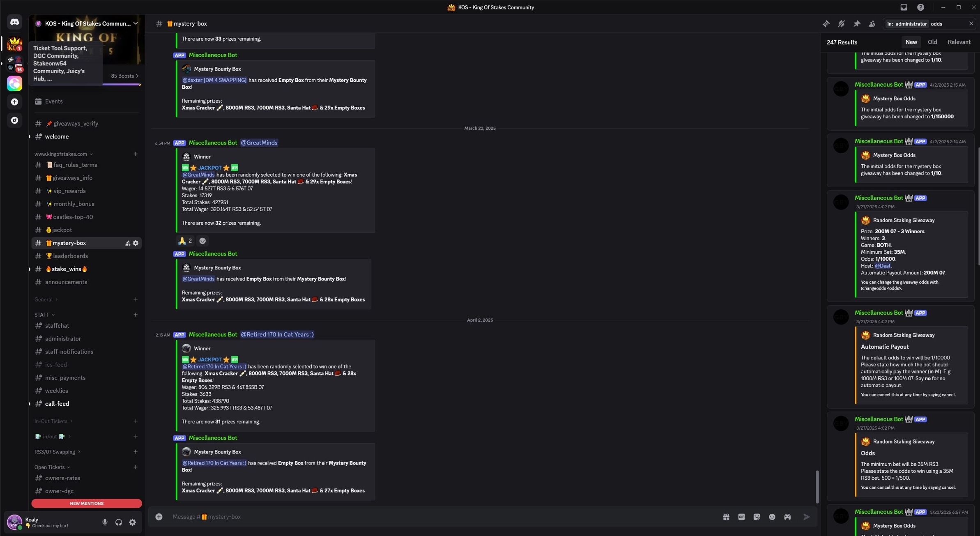
Task: Collapse the Open Tickets category
Action: point(52,467)
